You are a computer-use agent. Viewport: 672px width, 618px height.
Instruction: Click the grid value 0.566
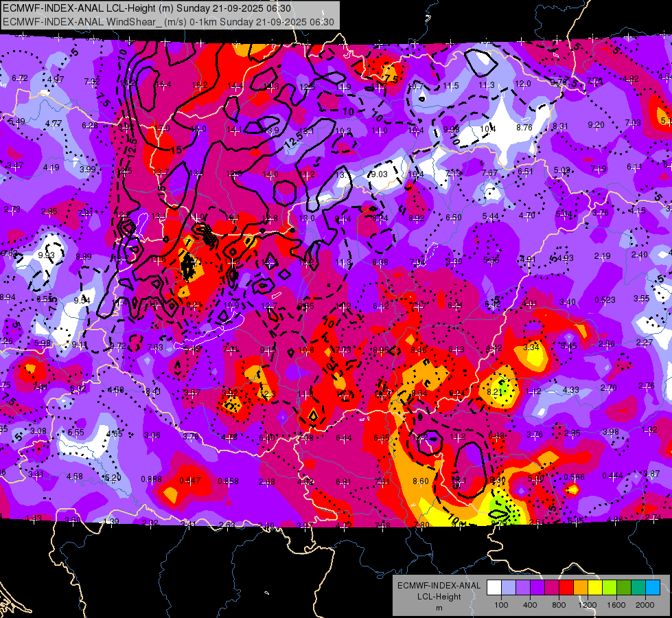click(x=574, y=477)
